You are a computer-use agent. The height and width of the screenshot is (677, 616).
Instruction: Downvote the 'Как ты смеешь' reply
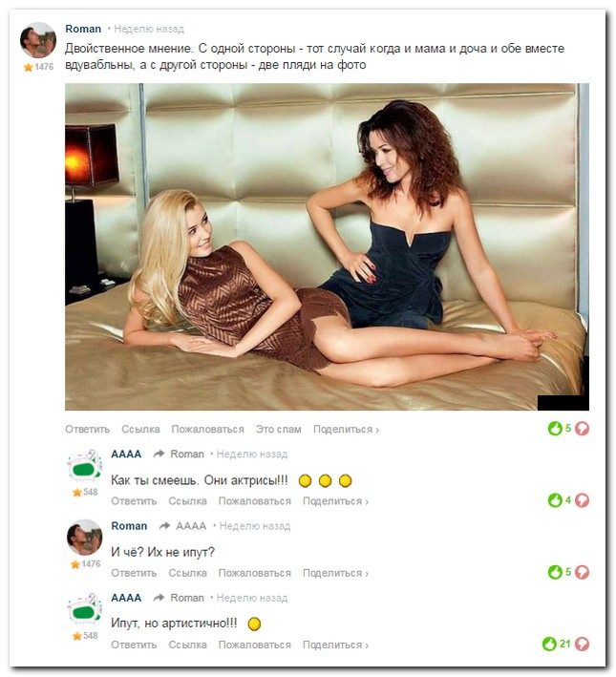[x=583, y=500]
